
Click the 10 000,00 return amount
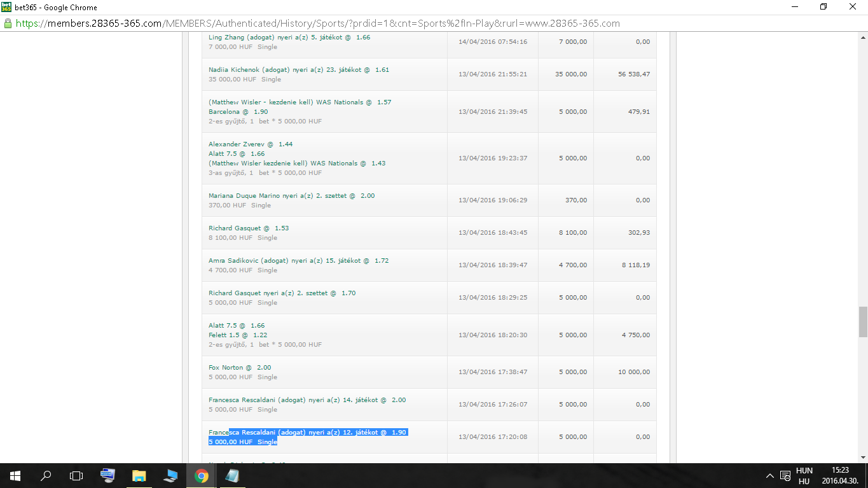[x=634, y=372]
